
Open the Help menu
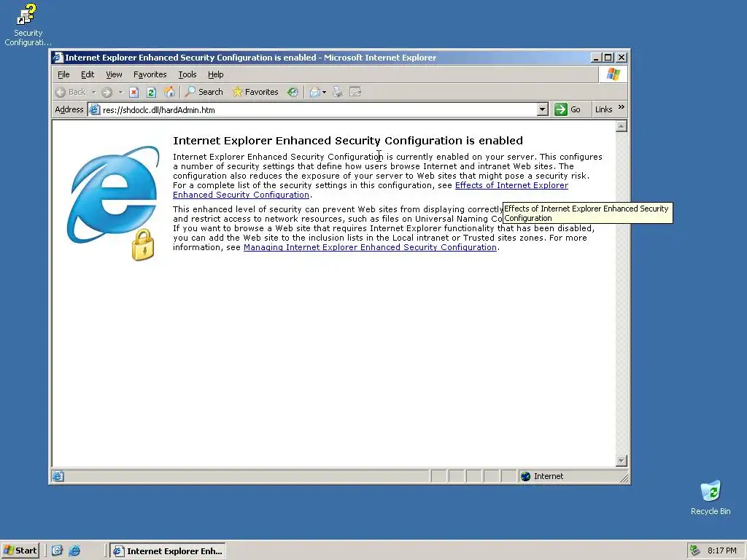tap(215, 74)
